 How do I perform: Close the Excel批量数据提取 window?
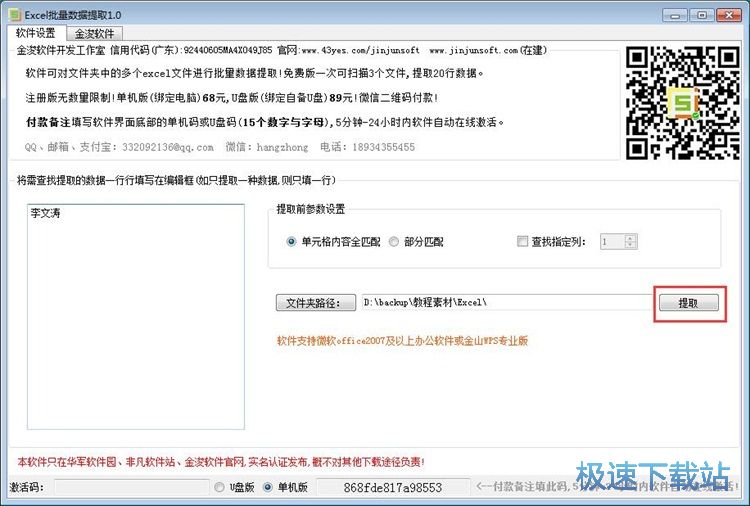(729, 15)
